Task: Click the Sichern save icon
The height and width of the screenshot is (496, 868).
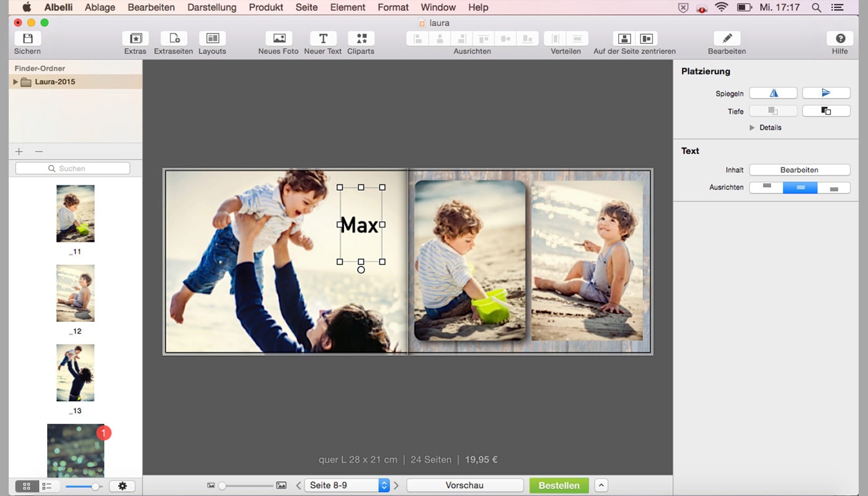Action: (27, 38)
